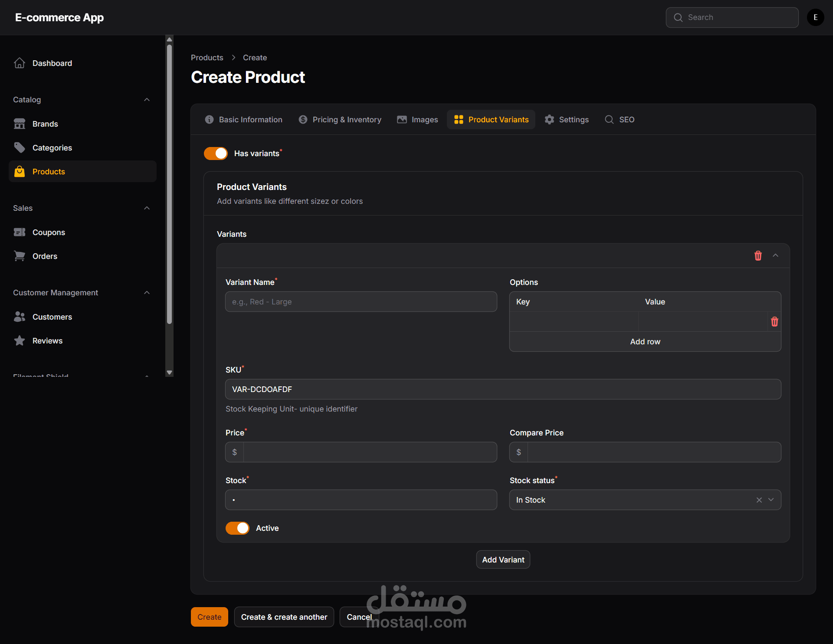Open Reviews via the star icon

coord(20,341)
